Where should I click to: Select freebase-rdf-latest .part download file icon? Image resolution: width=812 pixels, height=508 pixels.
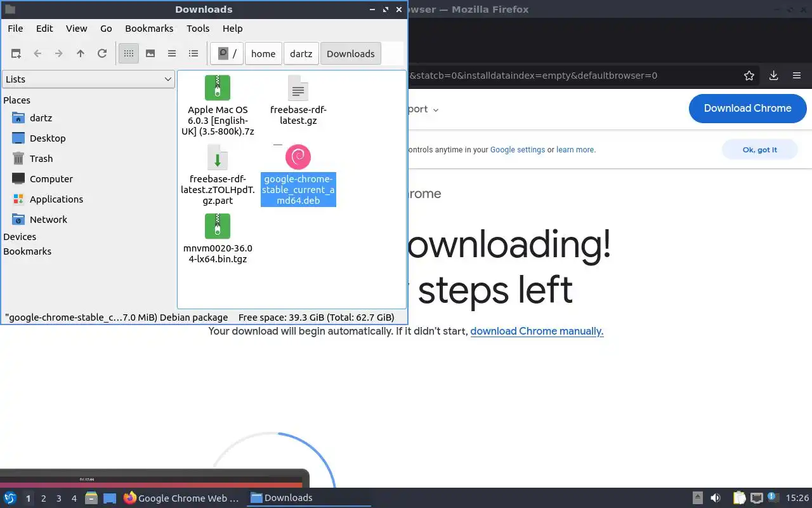(x=218, y=157)
